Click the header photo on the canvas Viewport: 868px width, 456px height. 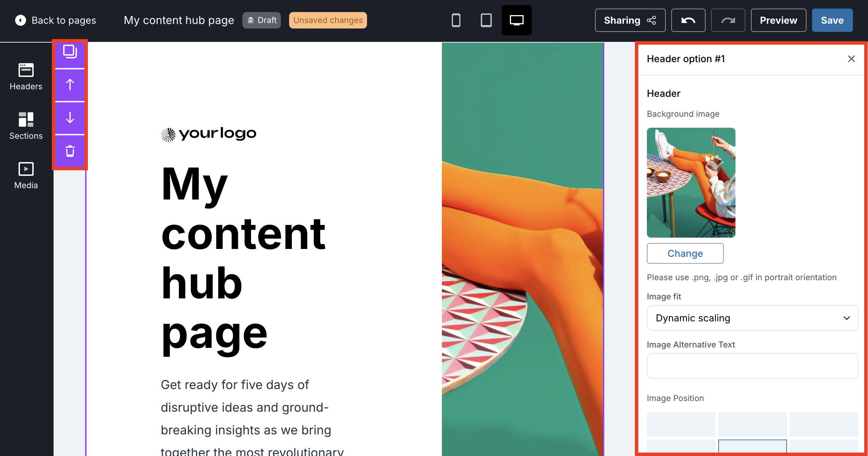522,249
